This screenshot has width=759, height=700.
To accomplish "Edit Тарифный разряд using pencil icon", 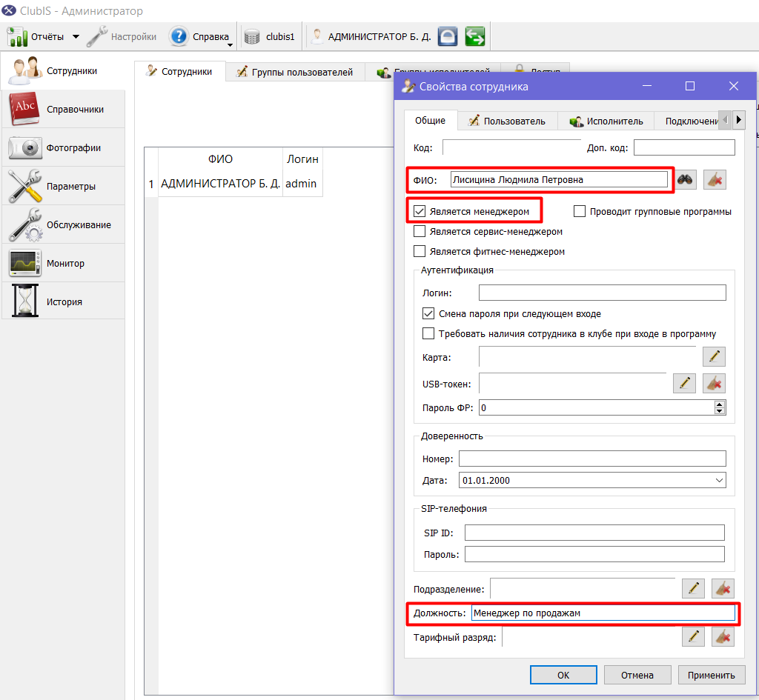I will (693, 636).
